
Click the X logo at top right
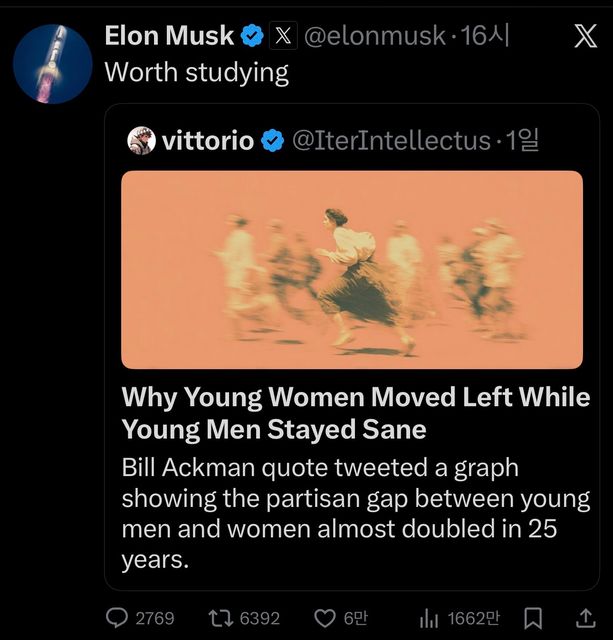point(585,37)
